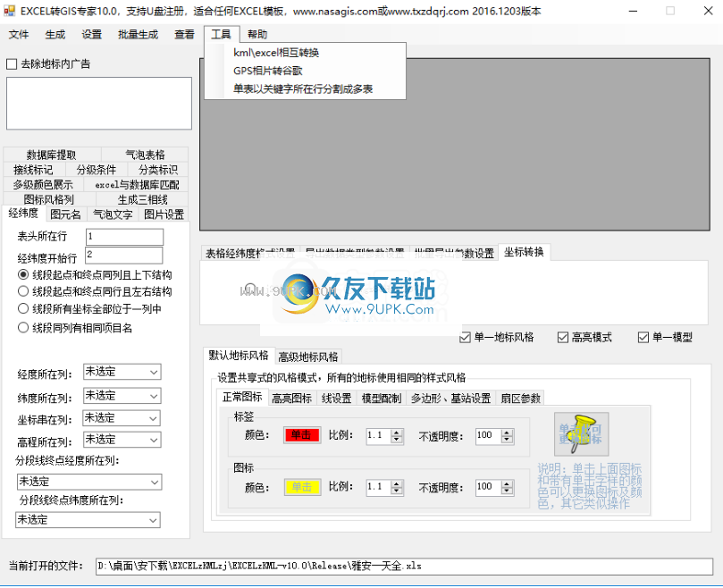Increase 标签 比例 spinner value
This screenshot has width=723, height=588.
click(x=397, y=433)
